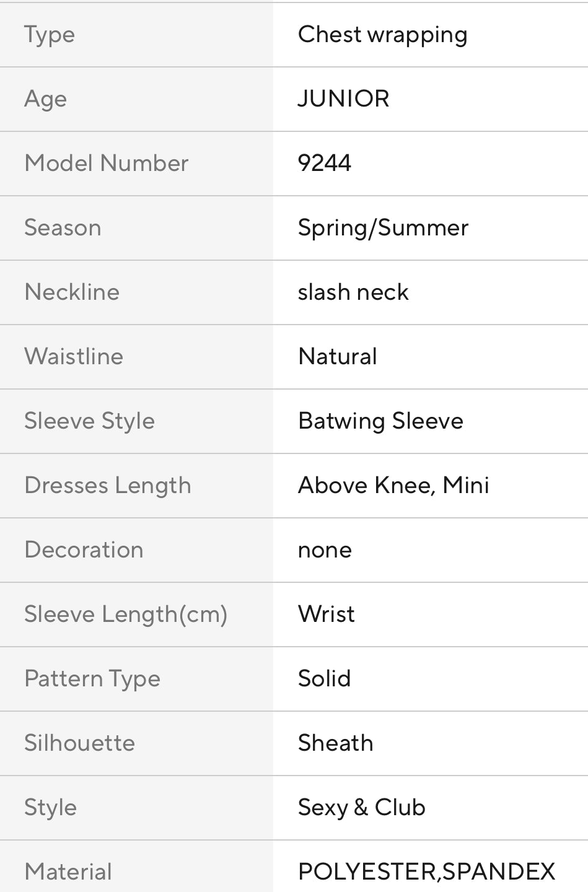This screenshot has width=588, height=892.
Task: Click the 'Dresses Length' label
Action: 107,486
